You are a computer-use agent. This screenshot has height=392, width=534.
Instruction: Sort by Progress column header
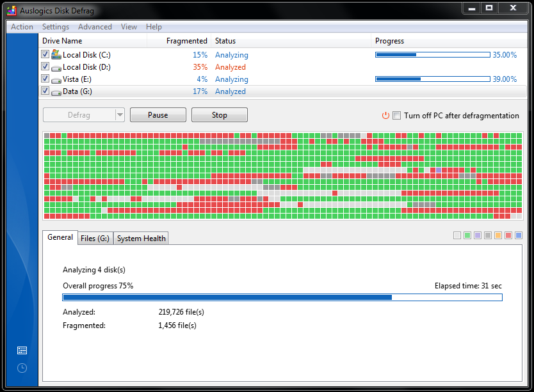(x=449, y=41)
